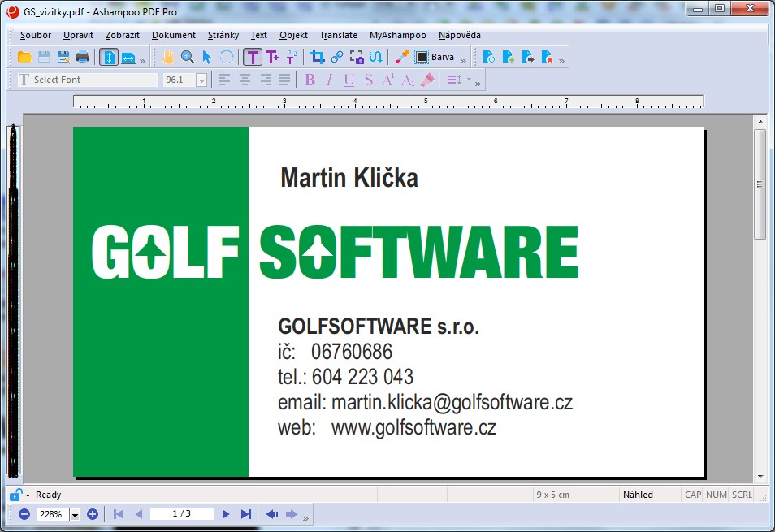775x532 pixels.
Task: Open the Translate menu
Action: pos(338,35)
